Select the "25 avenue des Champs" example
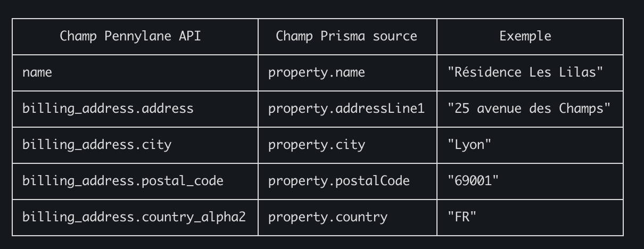Image resolution: width=644 pixels, height=249 pixels. [529, 109]
